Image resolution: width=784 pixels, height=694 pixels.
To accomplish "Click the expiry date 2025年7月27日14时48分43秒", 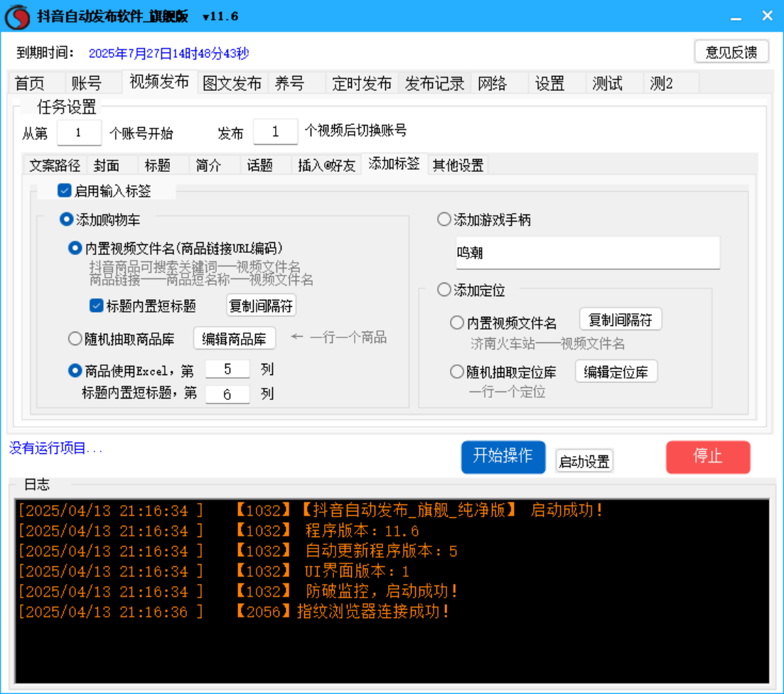I will [168, 53].
